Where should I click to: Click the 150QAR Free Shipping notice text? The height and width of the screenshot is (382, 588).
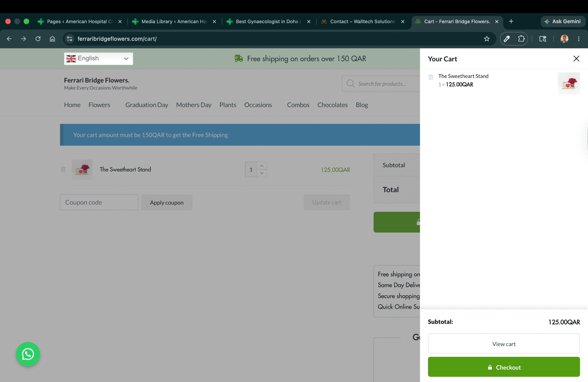150,135
